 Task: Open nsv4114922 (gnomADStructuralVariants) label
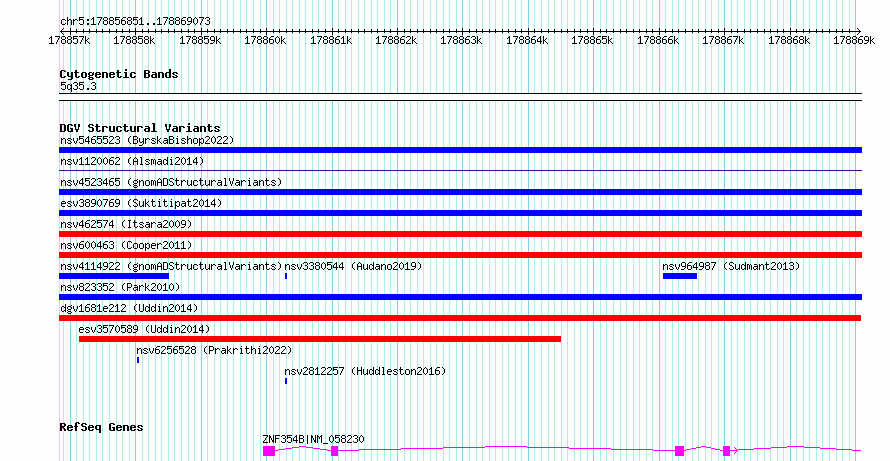pyautogui.click(x=171, y=266)
